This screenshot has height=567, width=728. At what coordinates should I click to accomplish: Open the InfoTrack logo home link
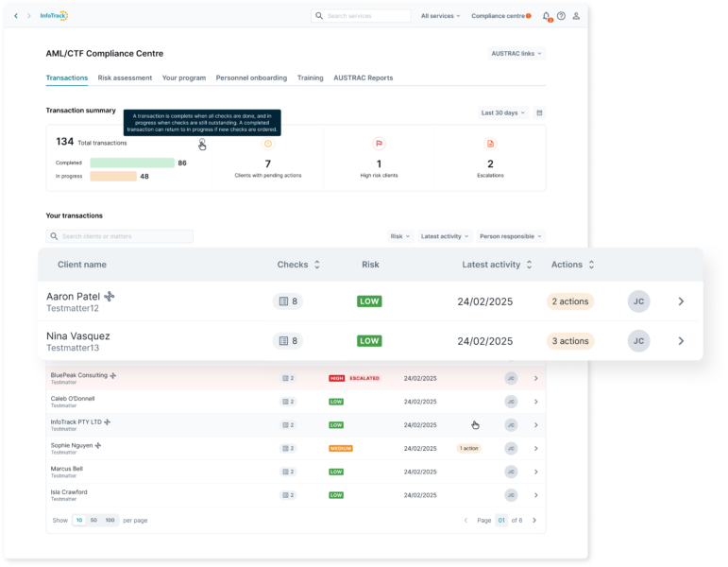pyautogui.click(x=54, y=16)
